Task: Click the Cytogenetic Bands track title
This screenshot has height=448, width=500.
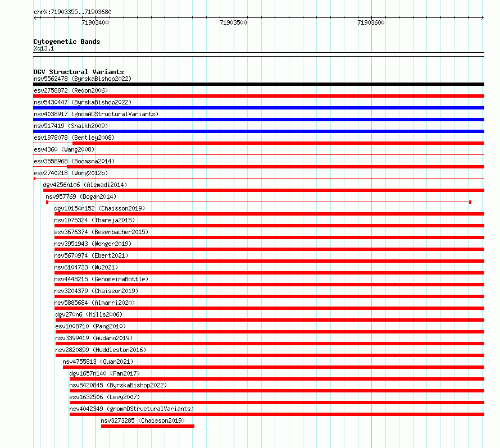Action: pyautogui.click(x=67, y=42)
